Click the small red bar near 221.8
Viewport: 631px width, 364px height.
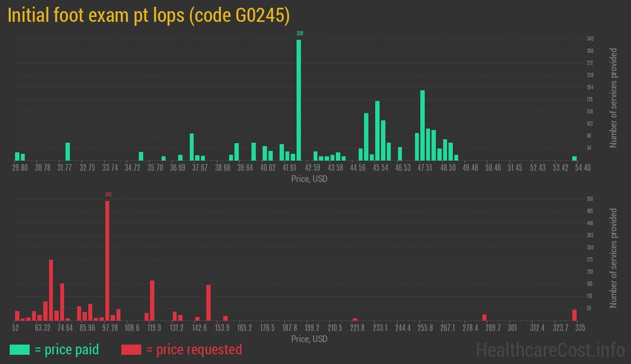click(355, 319)
